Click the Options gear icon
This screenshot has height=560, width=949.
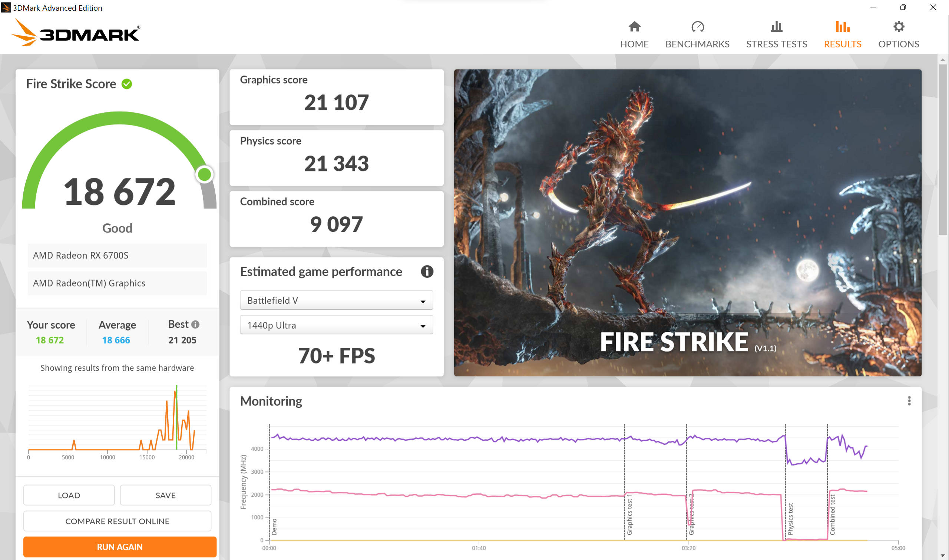(x=898, y=27)
